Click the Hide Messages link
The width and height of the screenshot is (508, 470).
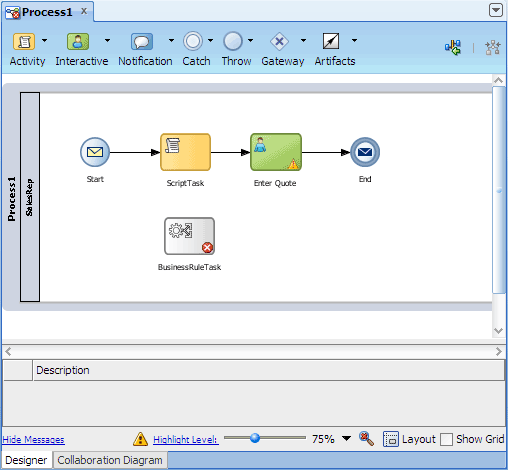(x=33, y=440)
